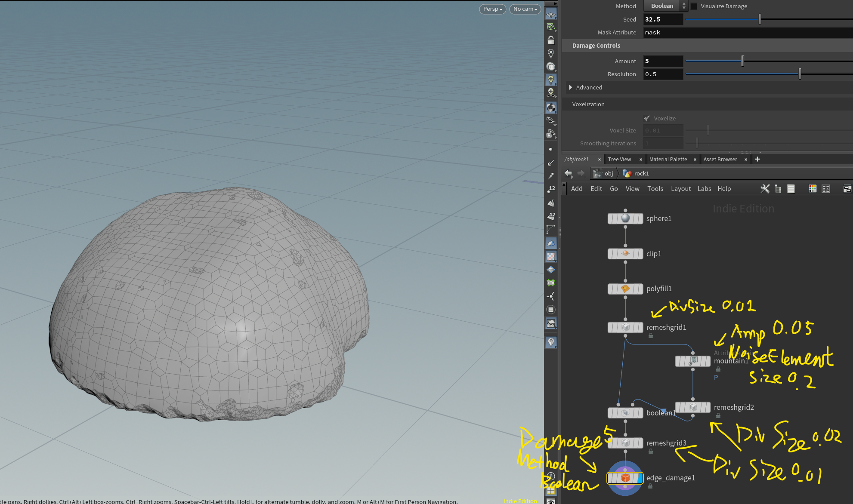Open the Labs menu
The height and width of the screenshot is (504, 853).
click(x=704, y=189)
